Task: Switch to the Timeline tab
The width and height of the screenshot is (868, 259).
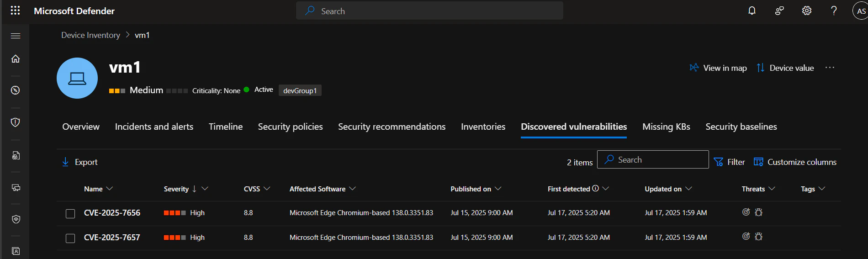Action: pos(226,127)
